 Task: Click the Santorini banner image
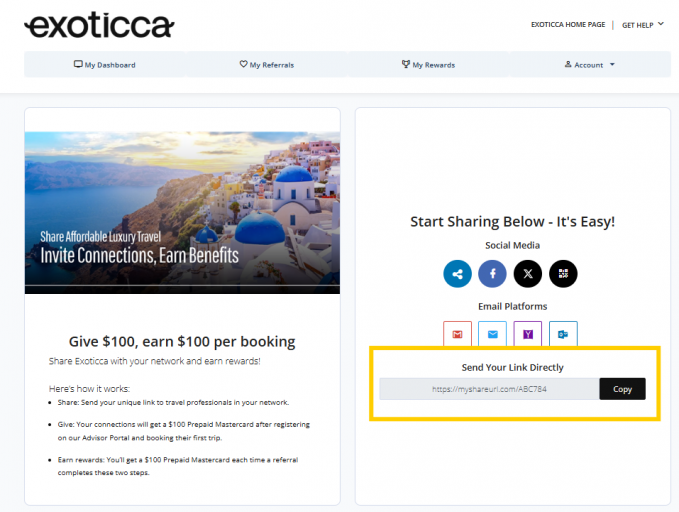tap(182, 212)
